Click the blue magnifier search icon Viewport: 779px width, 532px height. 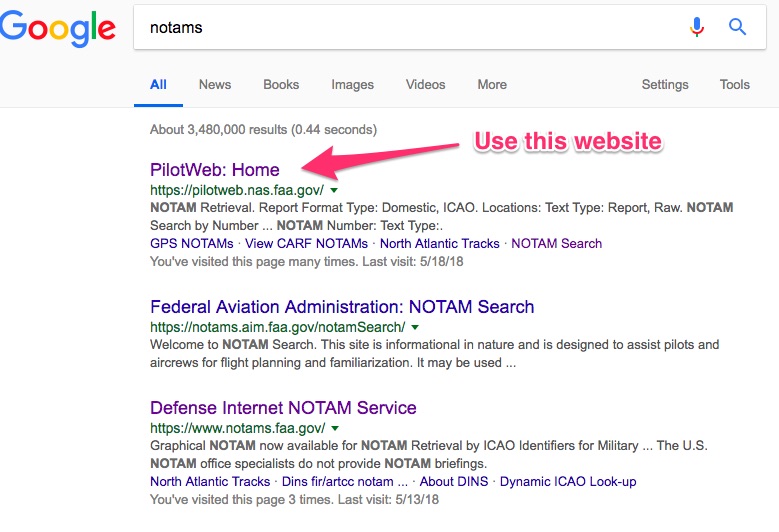click(x=737, y=27)
